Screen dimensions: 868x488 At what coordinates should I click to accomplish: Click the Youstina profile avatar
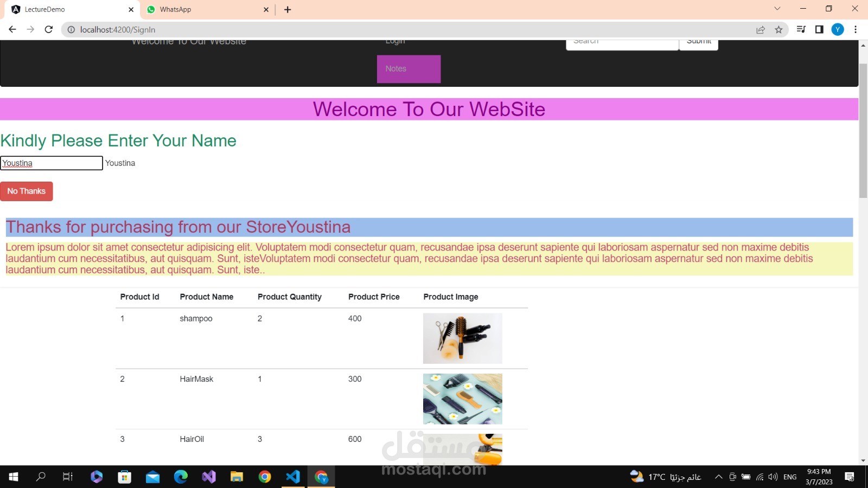click(x=837, y=29)
